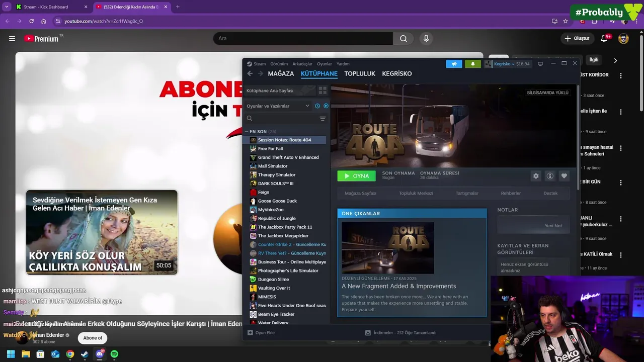Open Steam notifications green bell
The height and width of the screenshot is (362, 644).
pyautogui.click(x=472, y=64)
